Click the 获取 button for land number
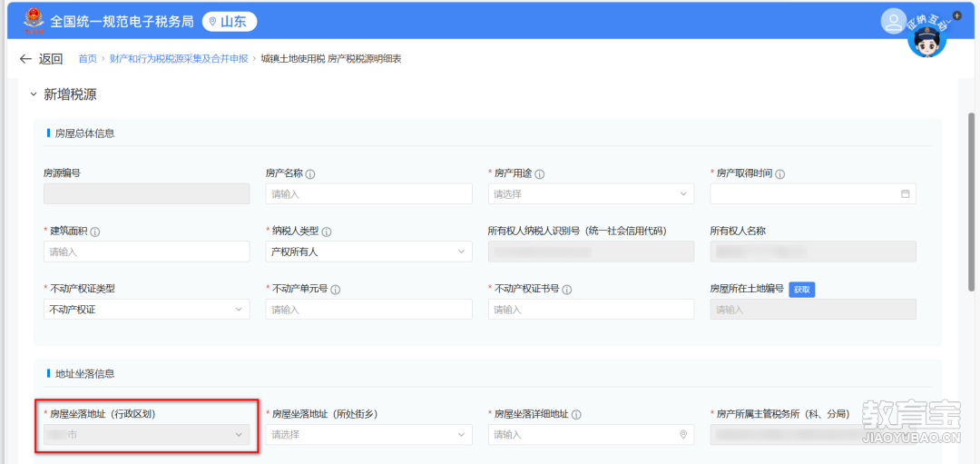 [802, 290]
